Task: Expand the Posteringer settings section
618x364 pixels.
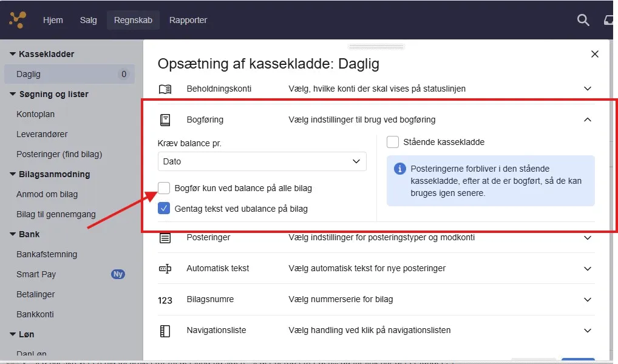Action: click(x=587, y=237)
